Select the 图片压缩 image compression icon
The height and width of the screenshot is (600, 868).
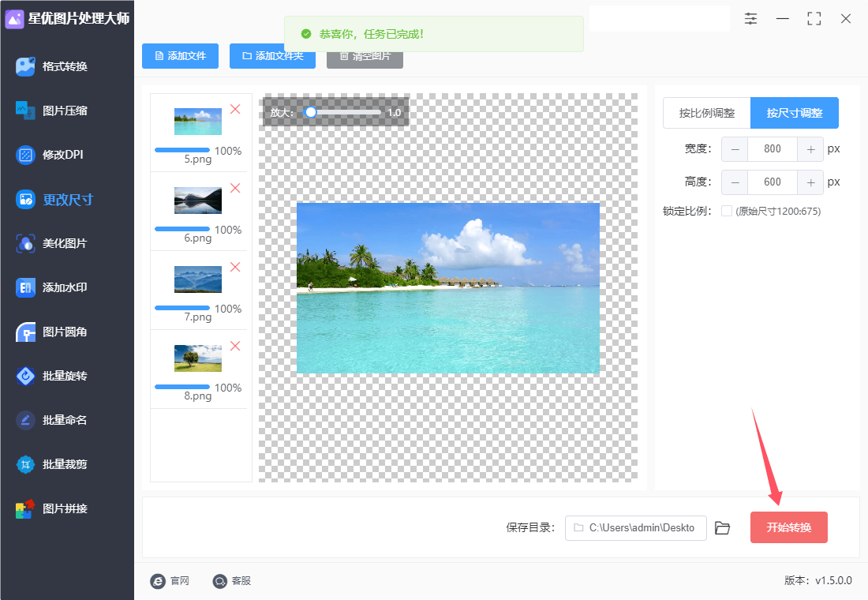pos(26,111)
